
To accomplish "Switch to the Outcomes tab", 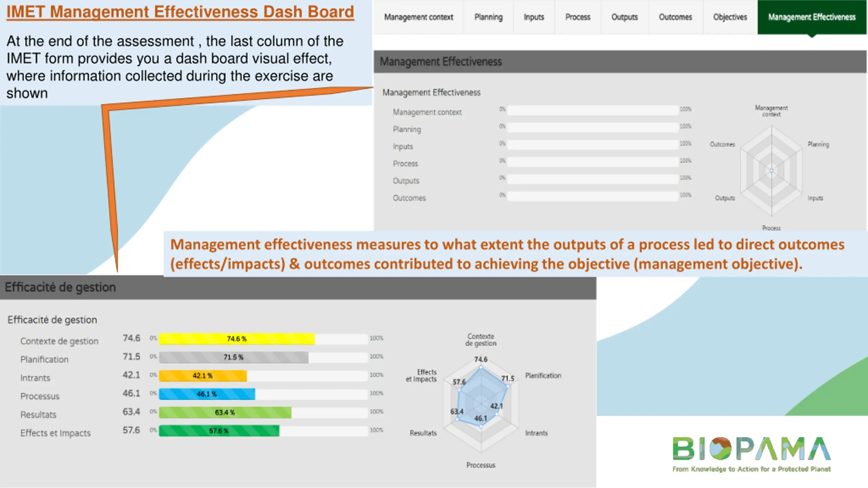I will [x=675, y=17].
